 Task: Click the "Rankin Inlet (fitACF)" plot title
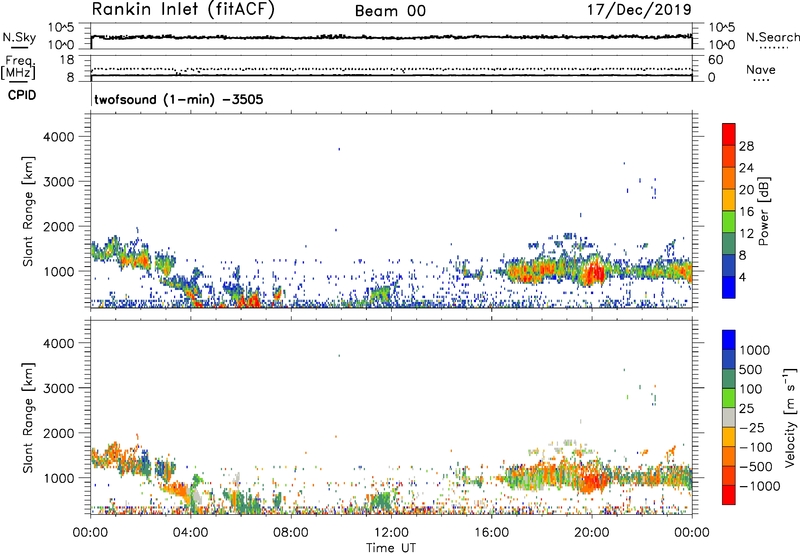(183, 10)
